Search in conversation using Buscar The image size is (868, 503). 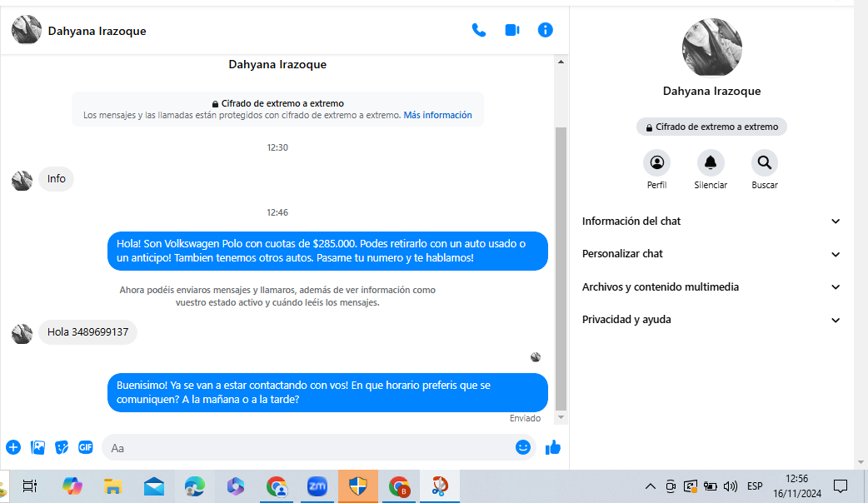pos(764,162)
